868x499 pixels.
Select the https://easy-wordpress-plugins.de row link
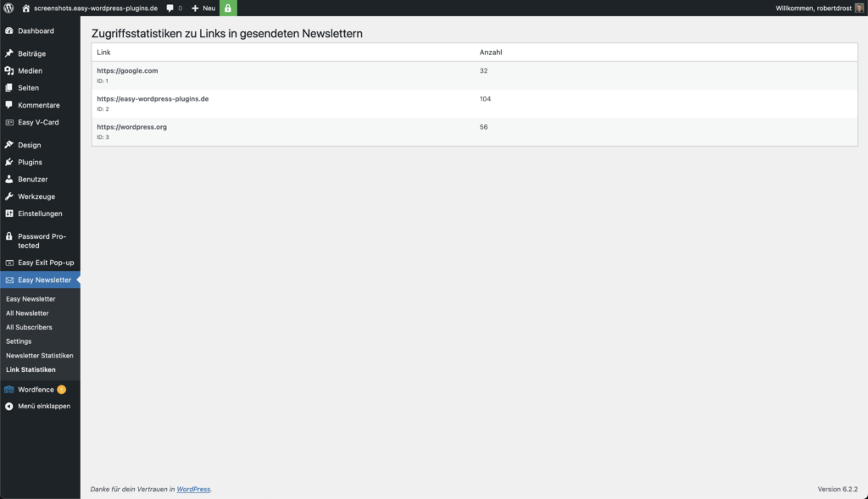coord(153,99)
